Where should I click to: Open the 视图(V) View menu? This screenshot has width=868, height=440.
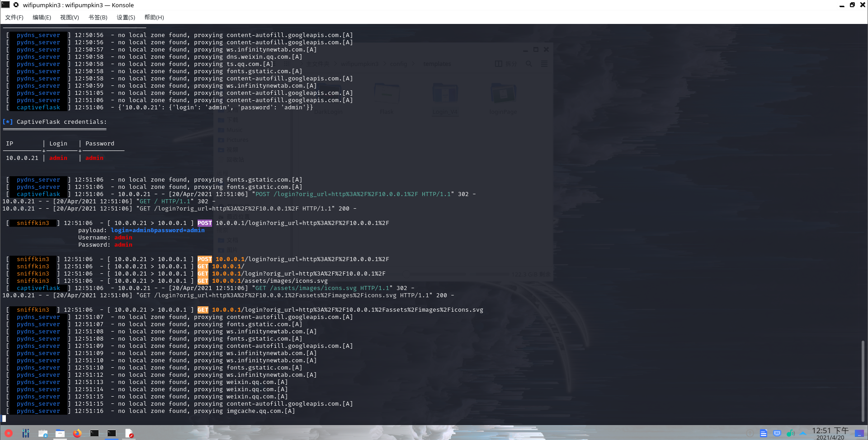pos(69,17)
